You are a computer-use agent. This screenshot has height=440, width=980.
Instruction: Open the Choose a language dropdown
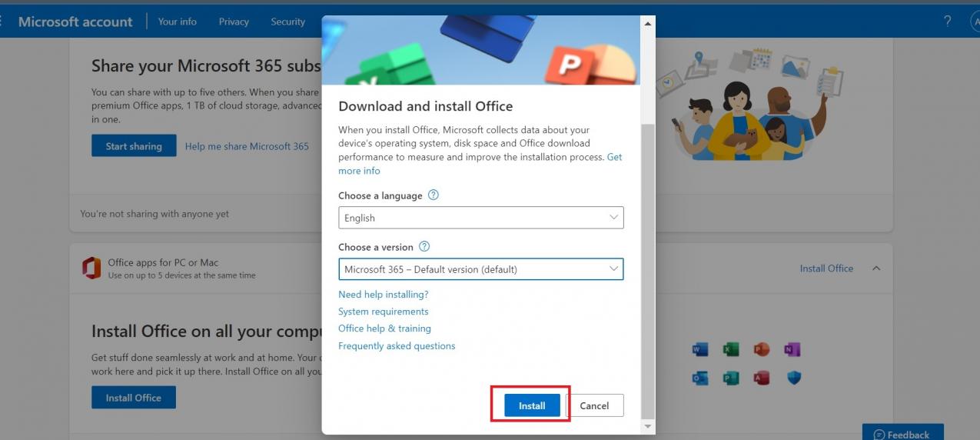click(x=480, y=218)
